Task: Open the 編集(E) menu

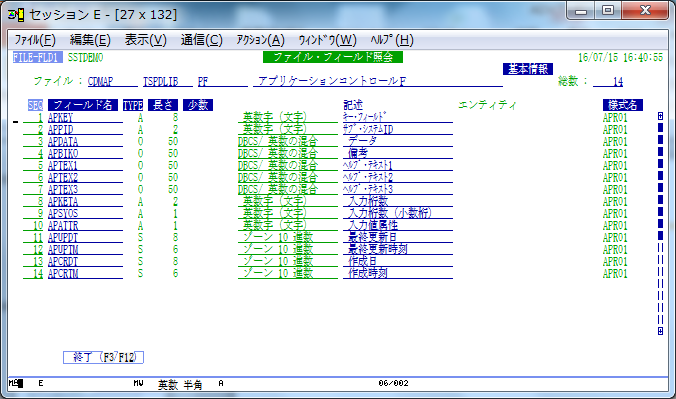Action: [90, 40]
